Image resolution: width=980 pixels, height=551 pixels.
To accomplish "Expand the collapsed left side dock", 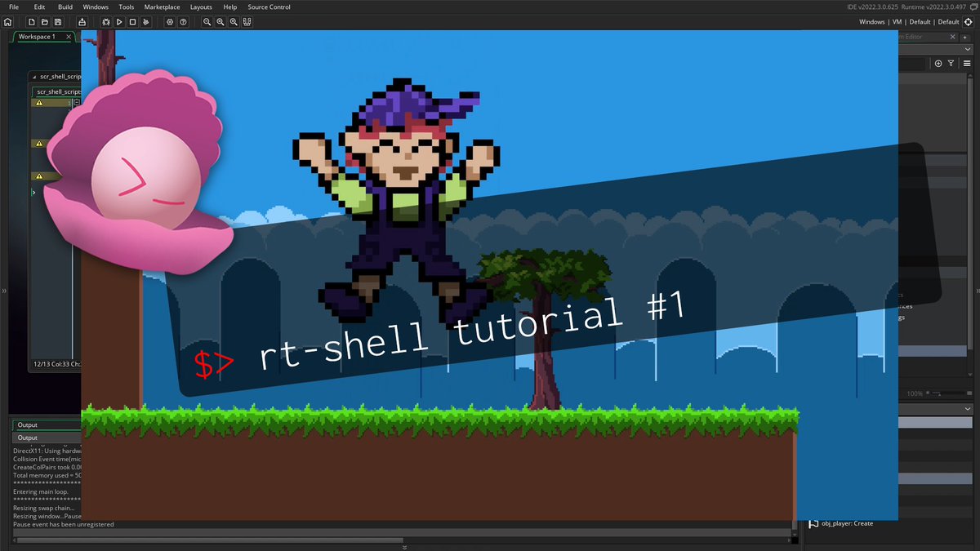I will pyautogui.click(x=3, y=290).
